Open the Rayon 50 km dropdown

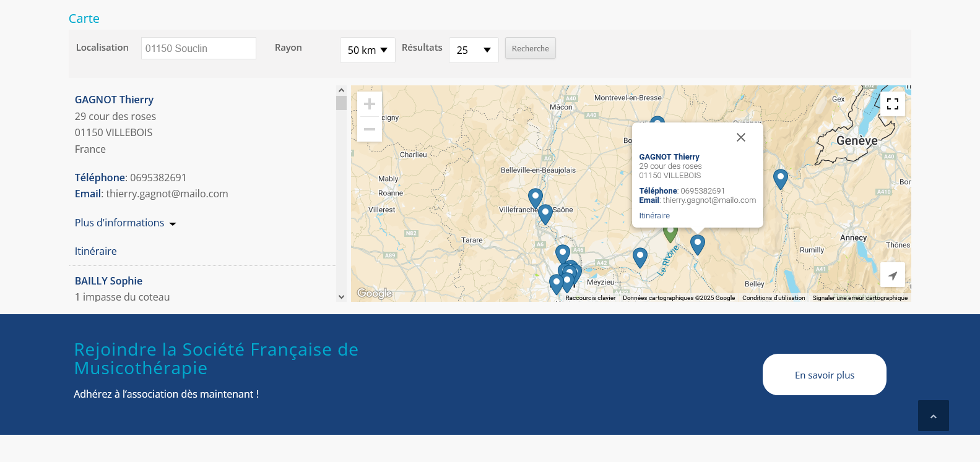point(368,50)
